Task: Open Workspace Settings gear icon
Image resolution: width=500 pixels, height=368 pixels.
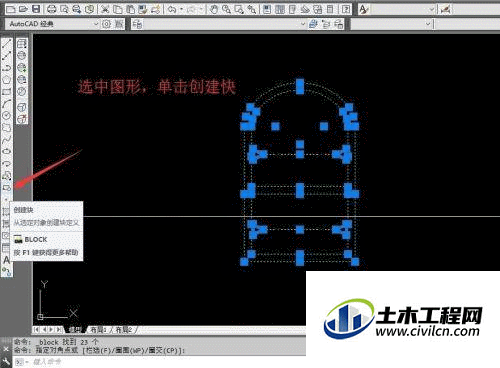Action: pos(106,24)
